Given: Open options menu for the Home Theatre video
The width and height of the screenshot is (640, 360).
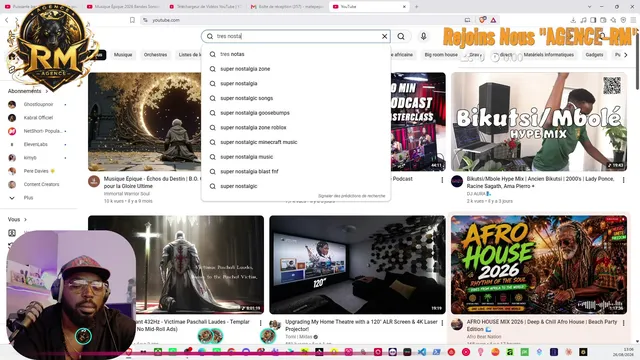Looking at the screenshot, I should tap(442, 323).
